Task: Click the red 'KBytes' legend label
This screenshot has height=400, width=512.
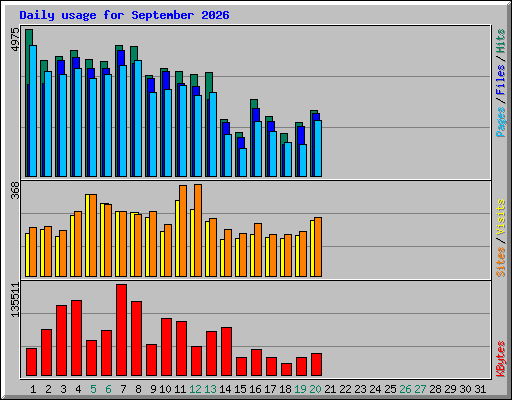Action: (500, 359)
